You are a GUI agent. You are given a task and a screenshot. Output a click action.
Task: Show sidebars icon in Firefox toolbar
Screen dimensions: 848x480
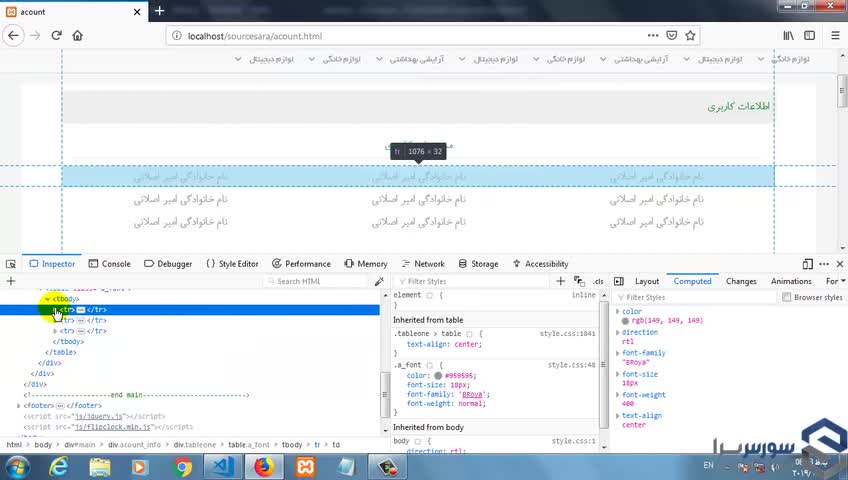point(810,36)
